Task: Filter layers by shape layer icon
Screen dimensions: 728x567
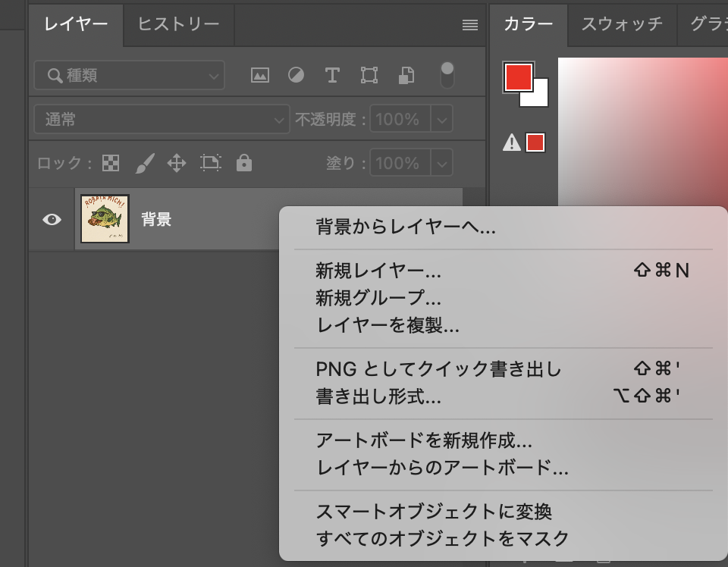Action: [369, 75]
